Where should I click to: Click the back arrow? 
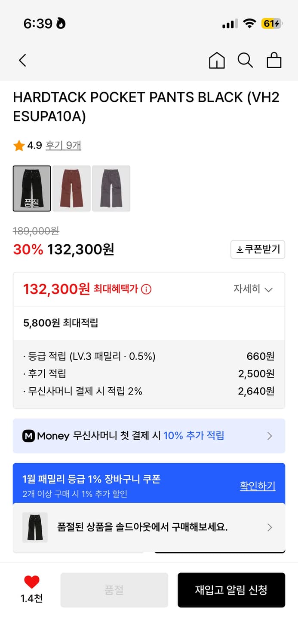pyautogui.click(x=22, y=60)
